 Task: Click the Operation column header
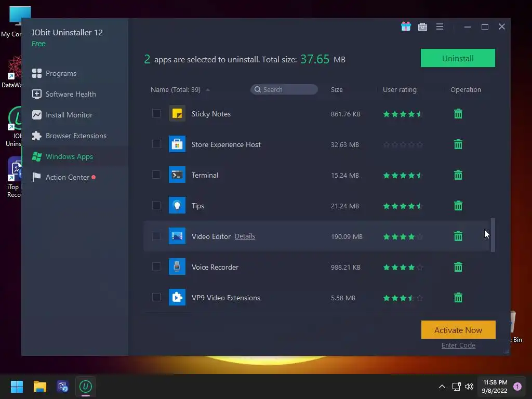click(465, 89)
